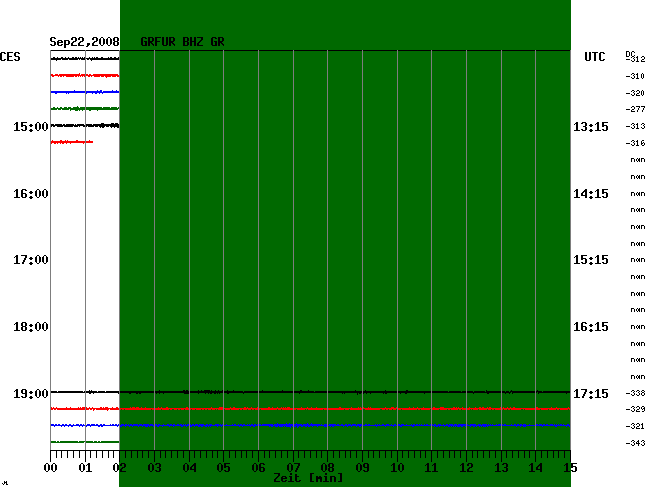
Task: Click the 07 minute tick label
Action: click(293, 468)
